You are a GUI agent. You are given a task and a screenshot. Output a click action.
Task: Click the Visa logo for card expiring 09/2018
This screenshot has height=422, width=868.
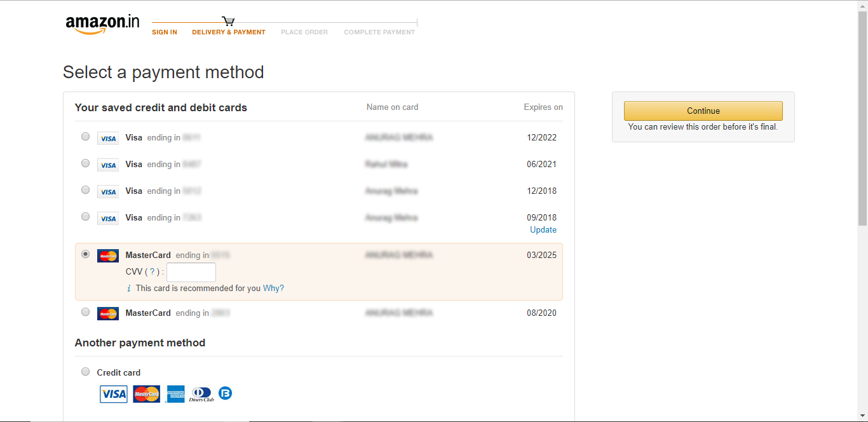(108, 218)
